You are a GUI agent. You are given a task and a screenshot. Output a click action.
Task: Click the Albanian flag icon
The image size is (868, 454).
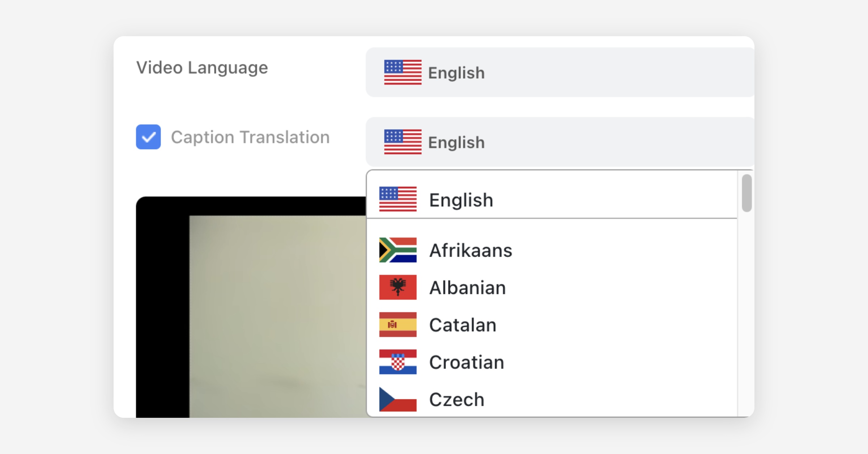tap(397, 287)
